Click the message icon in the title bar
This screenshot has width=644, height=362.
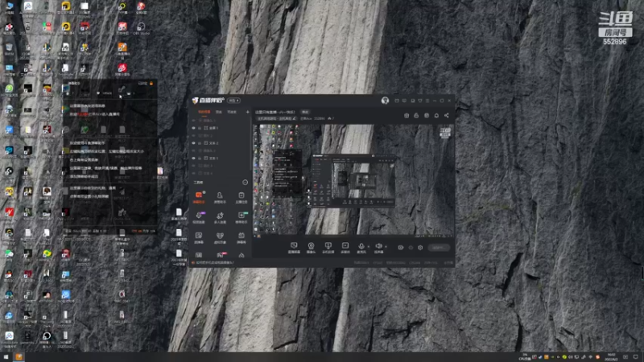[x=405, y=101]
